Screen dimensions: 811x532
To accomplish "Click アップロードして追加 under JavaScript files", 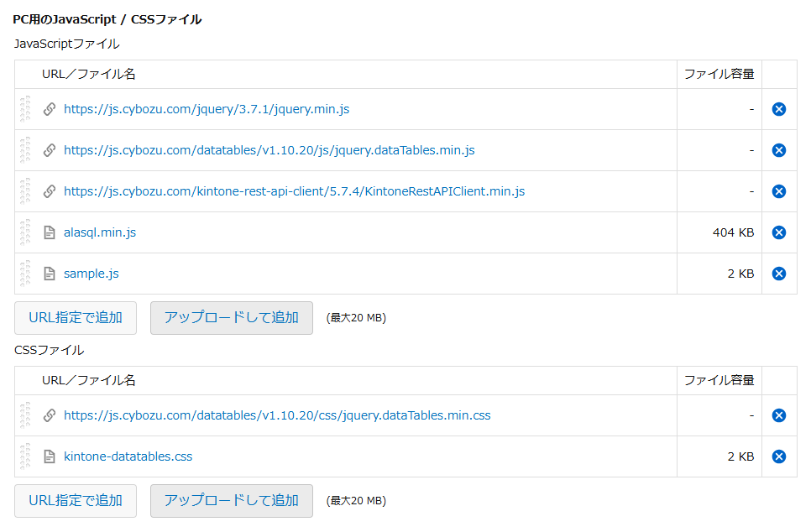I will 231,318.
